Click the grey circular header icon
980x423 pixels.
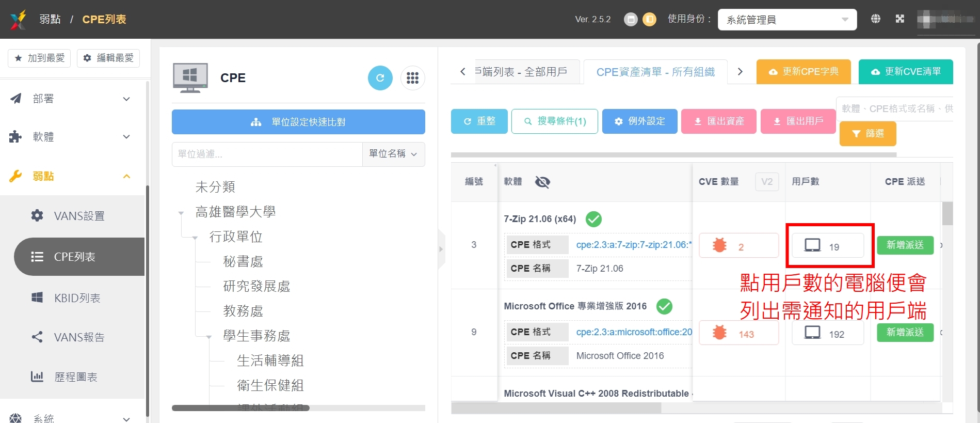631,20
